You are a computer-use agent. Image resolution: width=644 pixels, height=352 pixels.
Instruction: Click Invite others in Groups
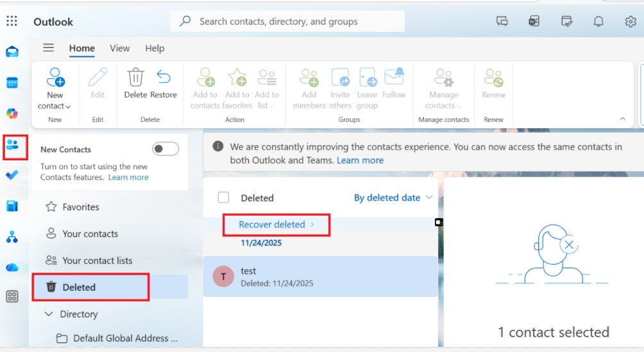tap(341, 88)
